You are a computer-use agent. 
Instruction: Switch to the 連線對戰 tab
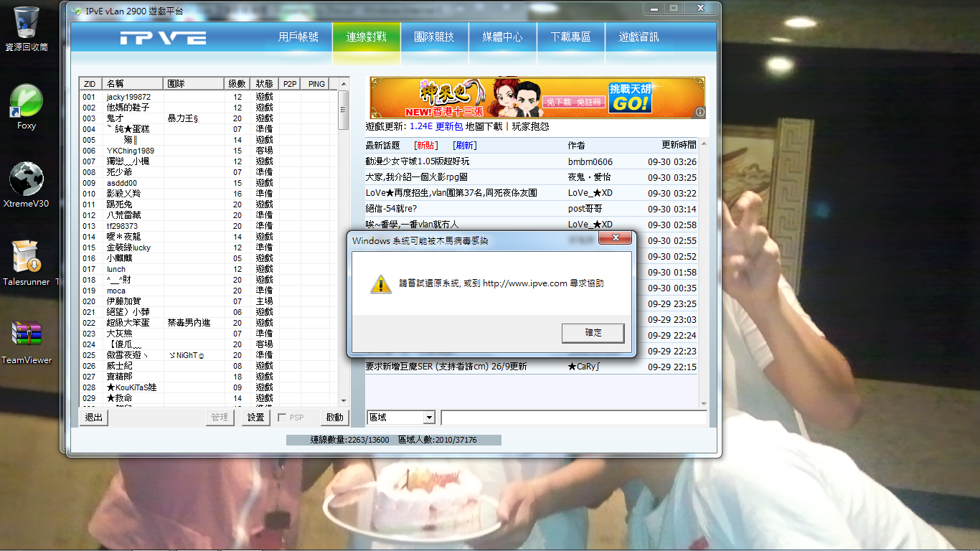pyautogui.click(x=367, y=37)
